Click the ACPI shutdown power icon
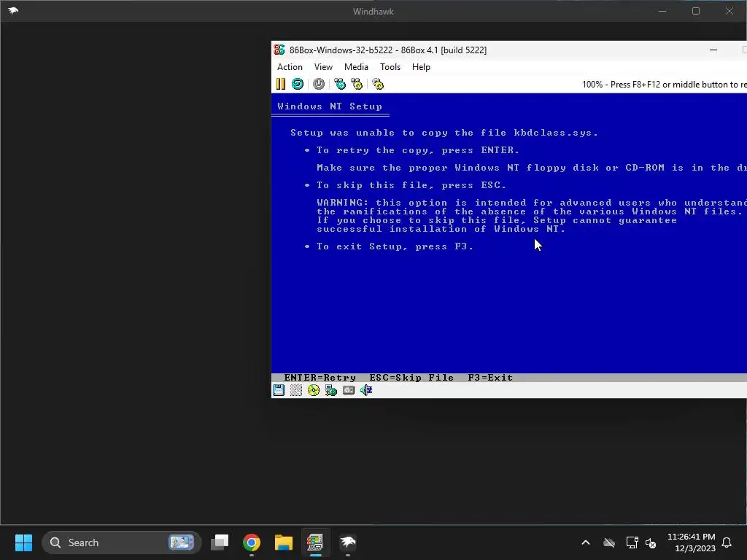747x560 pixels. (x=319, y=85)
